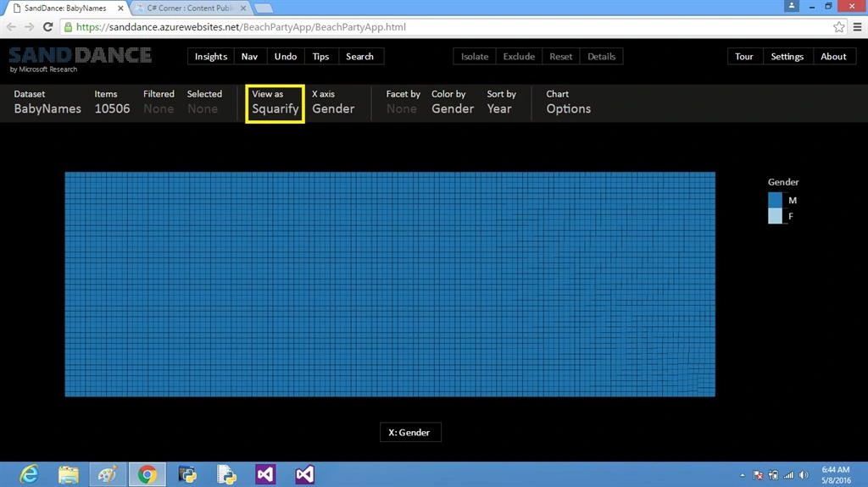868x487 pixels.
Task: Change the X axis Gender column
Action: [x=333, y=102]
